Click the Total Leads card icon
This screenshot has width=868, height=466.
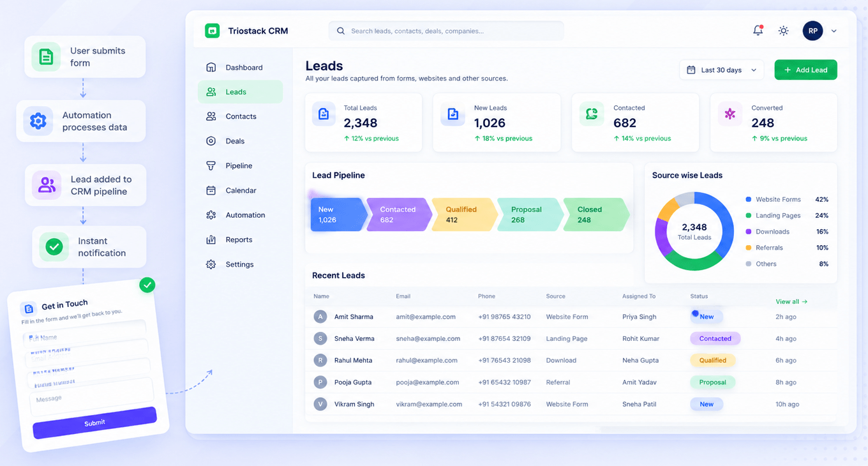(324, 114)
